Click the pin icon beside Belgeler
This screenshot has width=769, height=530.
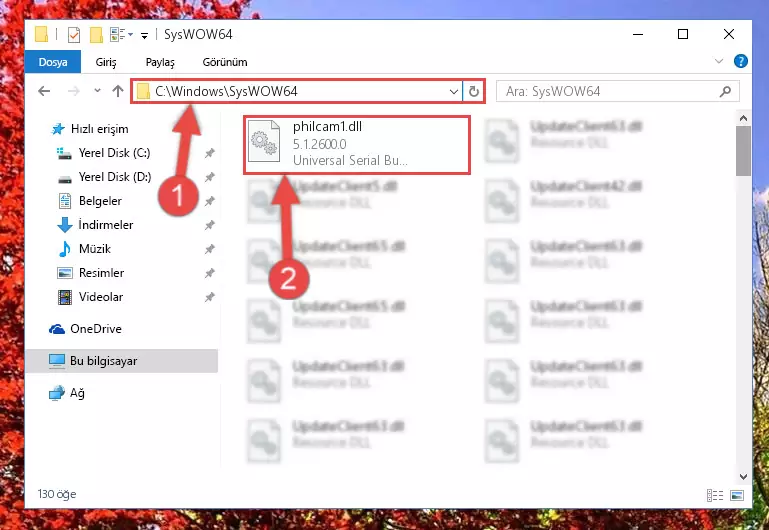[x=209, y=201]
